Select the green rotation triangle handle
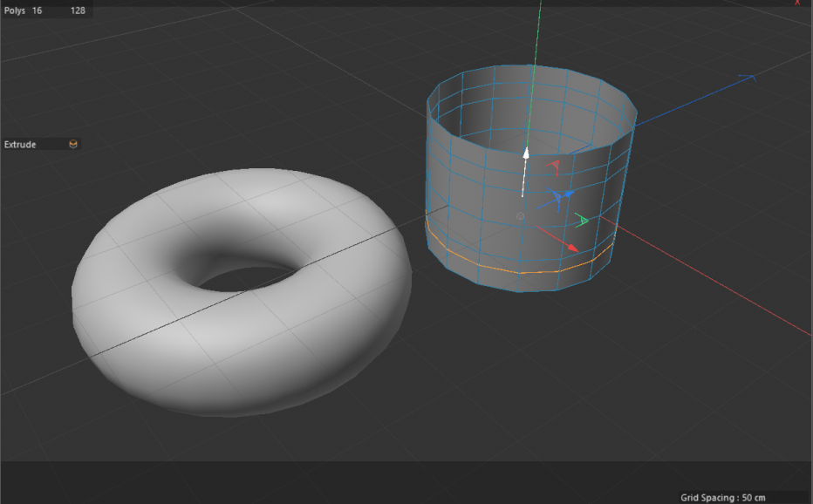The image size is (813, 504). tap(583, 221)
